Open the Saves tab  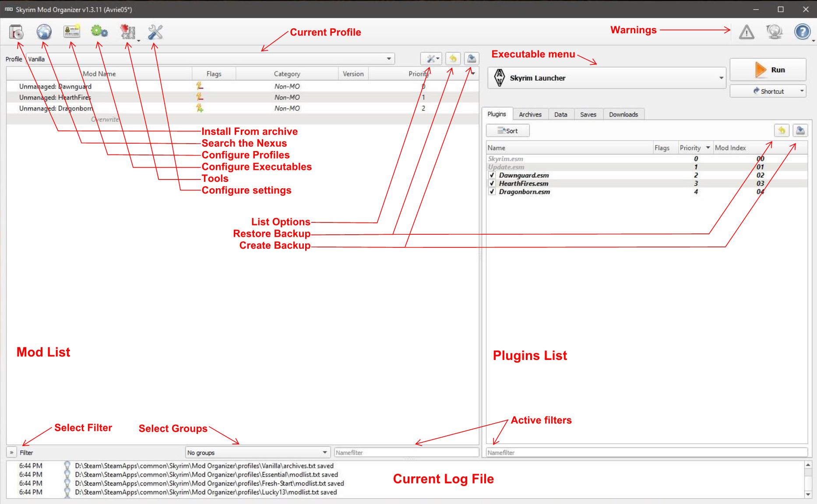click(588, 114)
